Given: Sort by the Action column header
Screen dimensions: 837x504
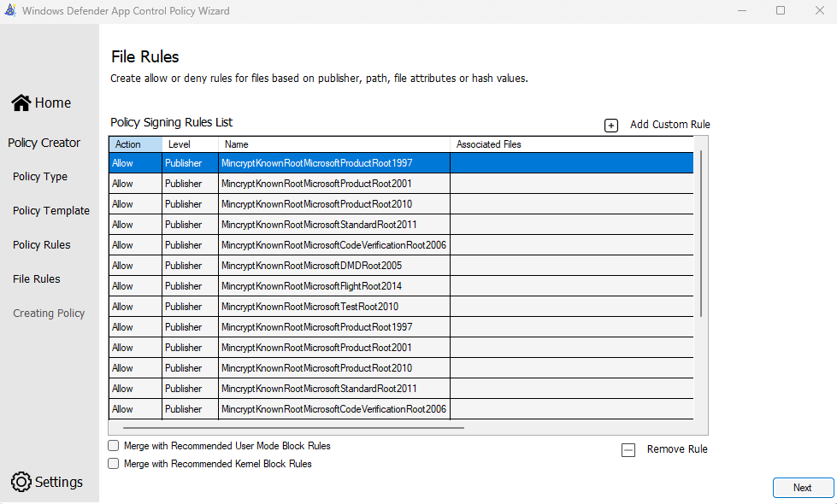Looking at the screenshot, I should tap(136, 144).
